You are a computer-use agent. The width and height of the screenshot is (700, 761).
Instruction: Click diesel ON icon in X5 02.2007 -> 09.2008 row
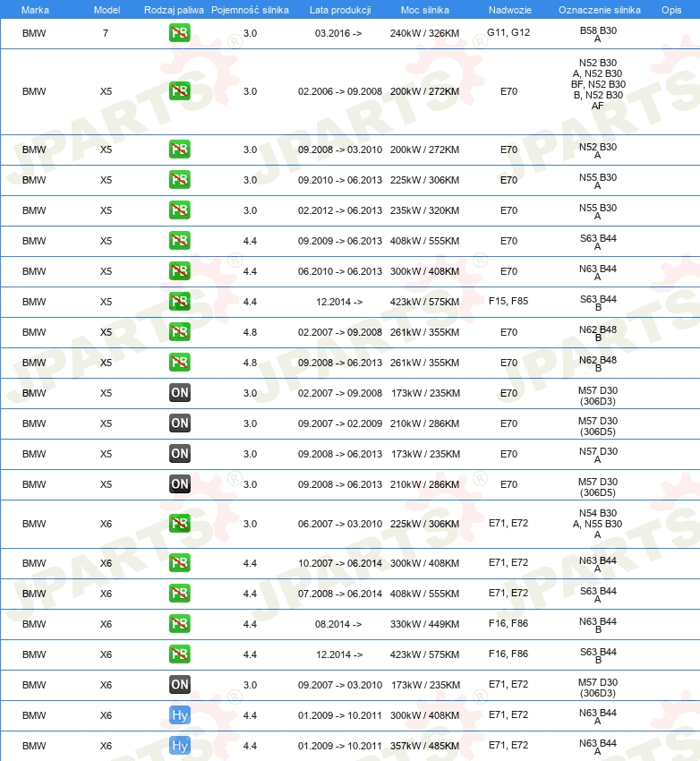180,393
